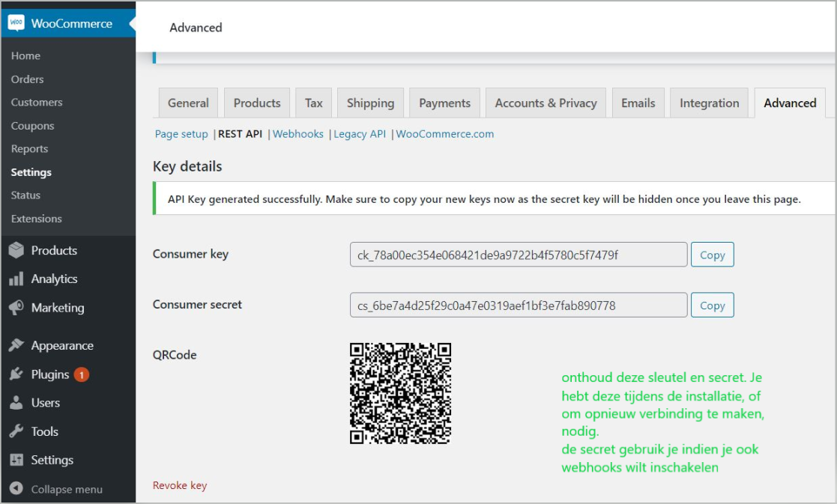Copy the Consumer secret

coord(712,305)
